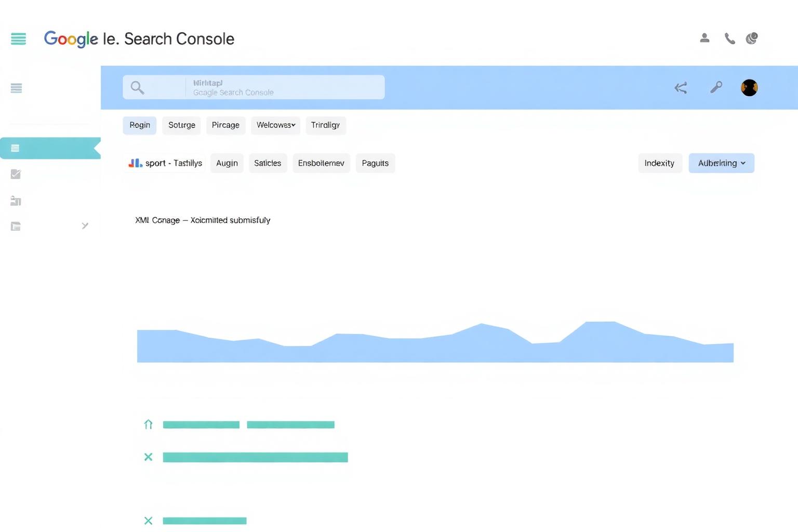This screenshot has height=532, width=798.
Task: Open the profile avatar in blue bar
Action: pos(749,87)
